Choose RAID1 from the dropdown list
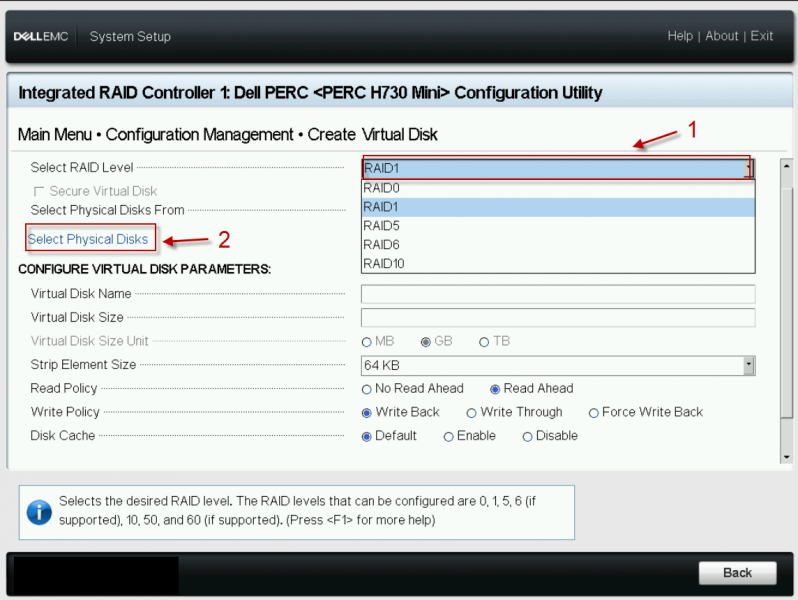Viewport: 798px width, 600px height. click(x=558, y=207)
